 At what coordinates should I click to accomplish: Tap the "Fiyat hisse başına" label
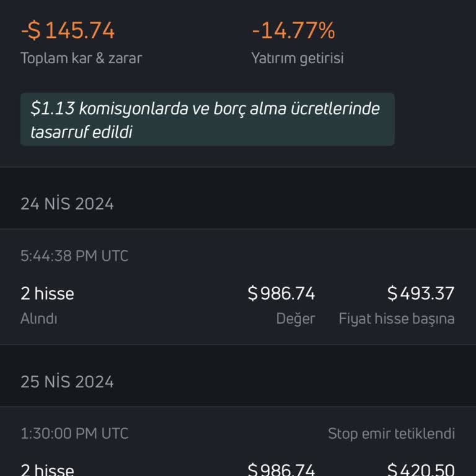point(397,319)
